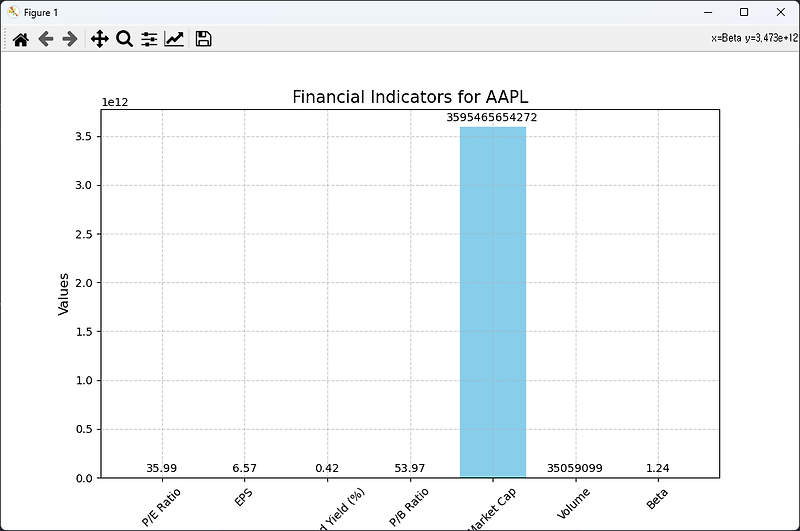Click the 2.0 y-axis tick label
This screenshot has width=800, height=531.
pyautogui.click(x=84, y=283)
